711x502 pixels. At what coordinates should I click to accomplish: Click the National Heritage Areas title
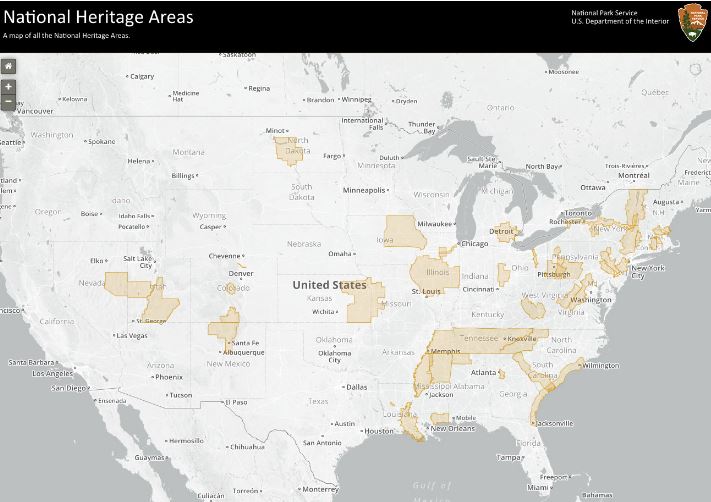tap(98, 17)
